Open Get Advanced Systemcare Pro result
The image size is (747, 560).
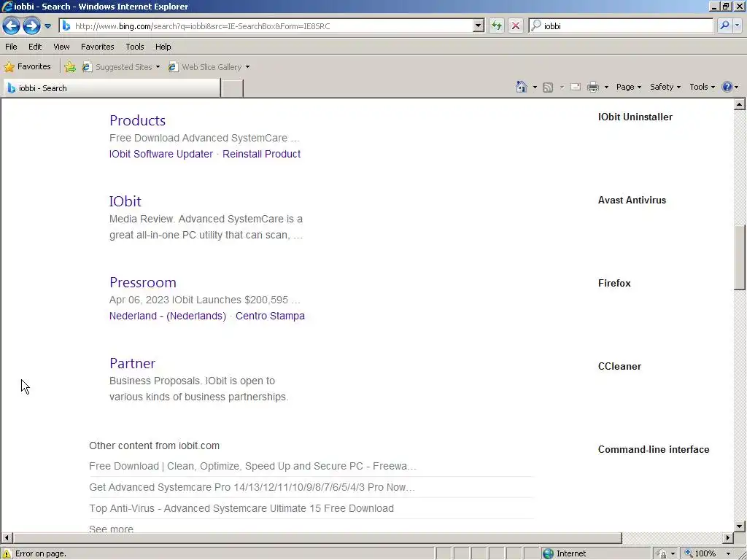(x=252, y=487)
